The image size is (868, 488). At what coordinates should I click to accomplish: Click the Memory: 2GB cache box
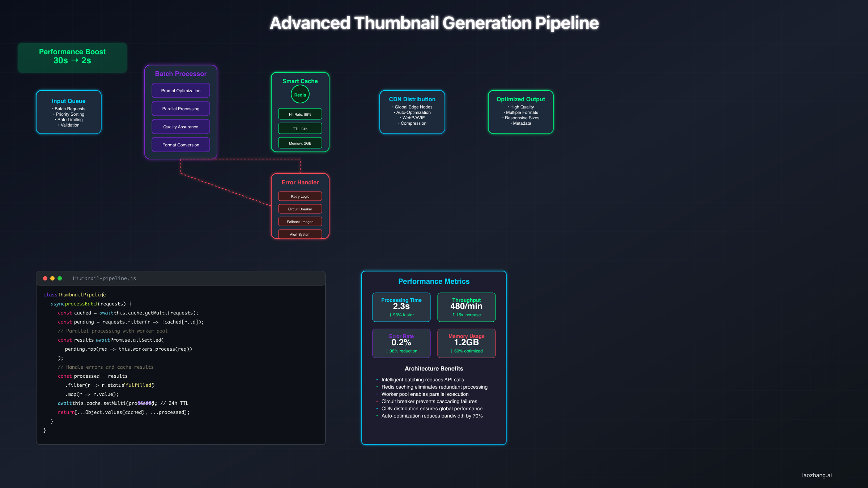pos(300,143)
